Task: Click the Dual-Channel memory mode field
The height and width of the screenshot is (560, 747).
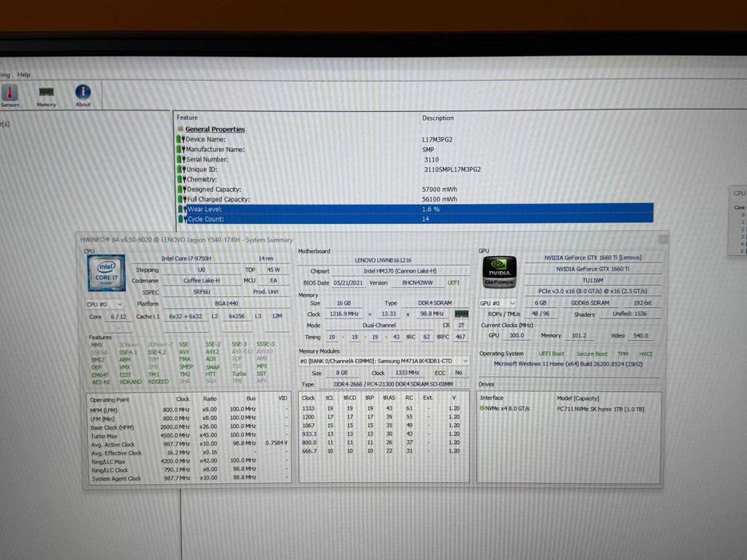Action: click(x=380, y=326)
